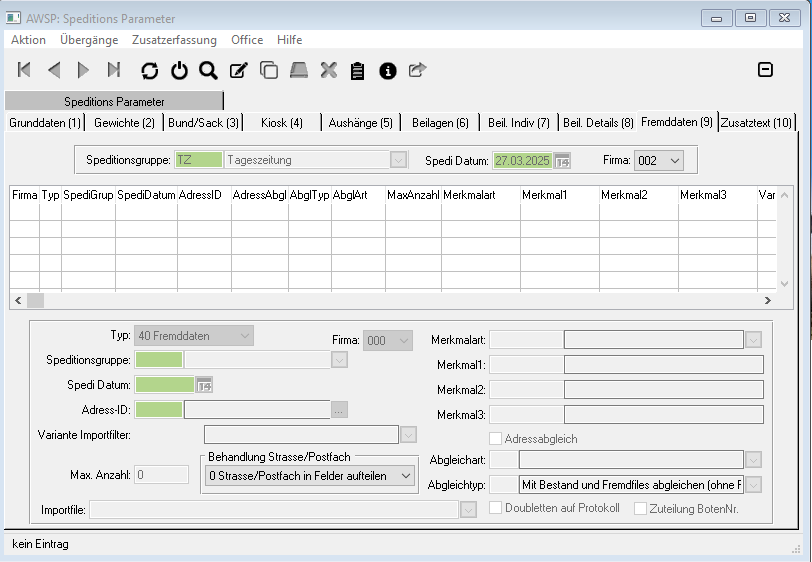
Task: Check the Zuteilung BotenNr. checkbox
Action: (x=640, y=508)
